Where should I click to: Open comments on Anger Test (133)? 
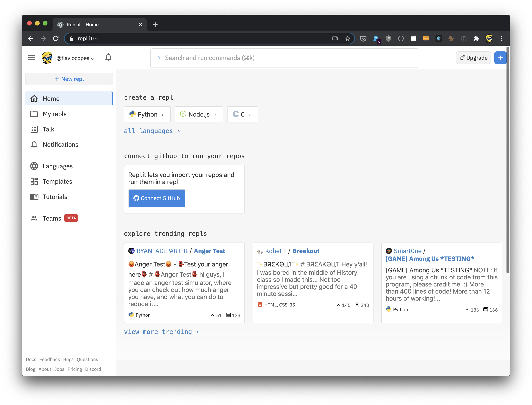[233, 315]
